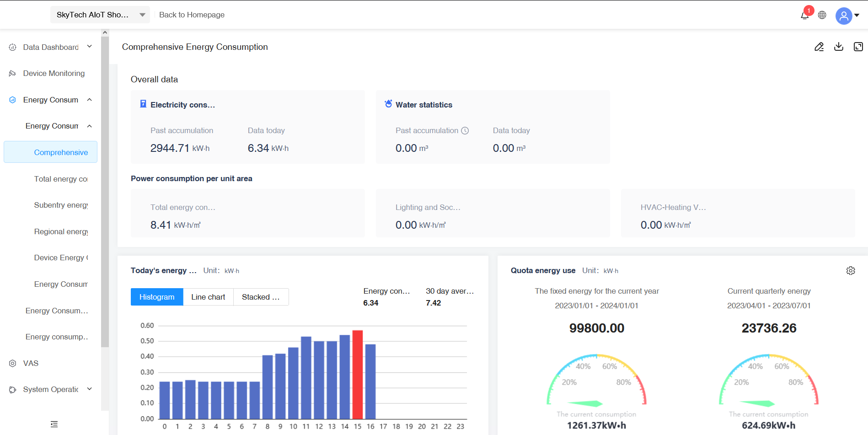Collapse the nested Energy Consum submenu chevron
This screenshot has width=868, height=435.
90,126
